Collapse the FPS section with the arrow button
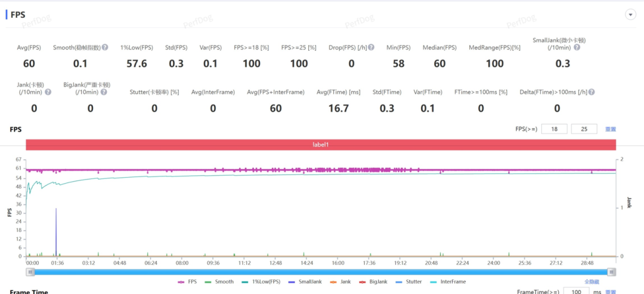This screenshot has width=644, height=294. pyautogui.click(x=630, y=15)
